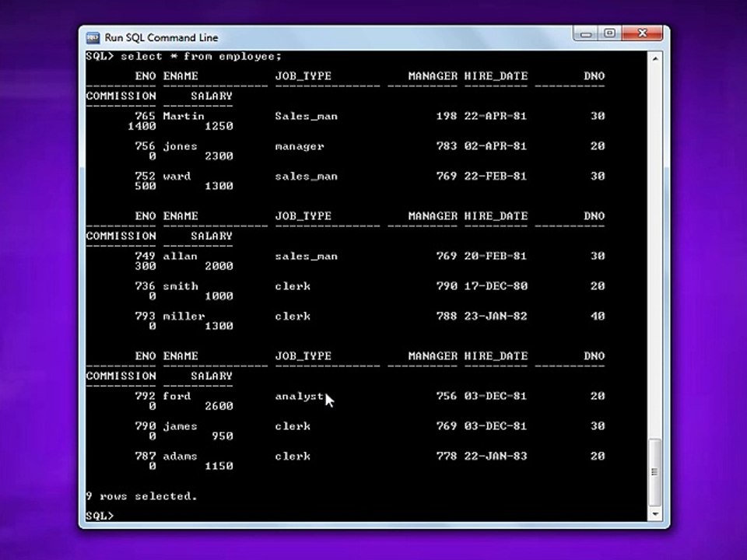Click the '9 rows selected.' message
747x560 pixels.
(142, 496)
